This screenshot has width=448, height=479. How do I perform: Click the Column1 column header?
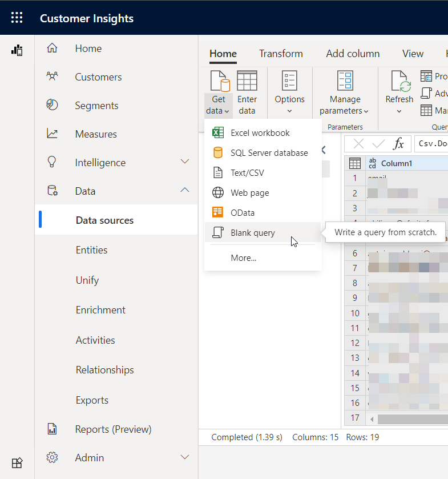pyautogui.click(x=407, y=163)
